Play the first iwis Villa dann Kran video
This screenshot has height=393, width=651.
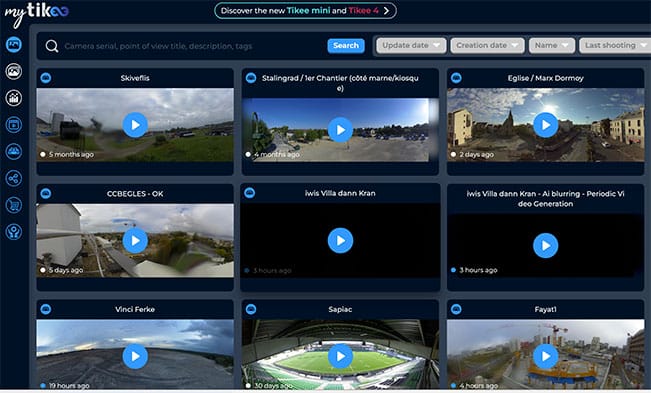pos(340,241)
